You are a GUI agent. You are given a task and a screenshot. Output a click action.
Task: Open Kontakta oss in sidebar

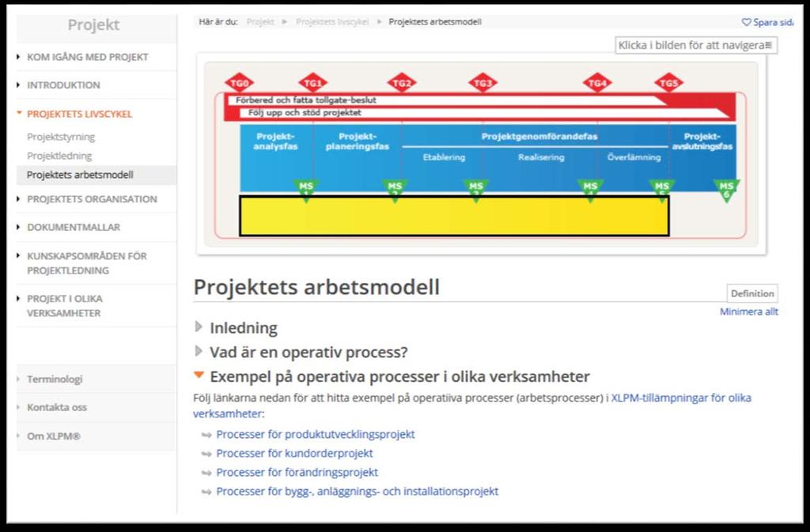click(x=57, y=407)
